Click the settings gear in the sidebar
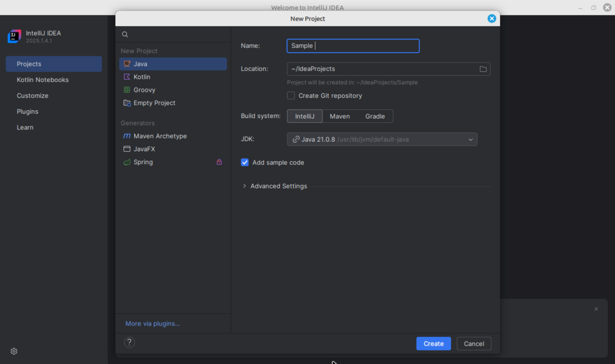 pyautogui.click(x=14, y=351)
